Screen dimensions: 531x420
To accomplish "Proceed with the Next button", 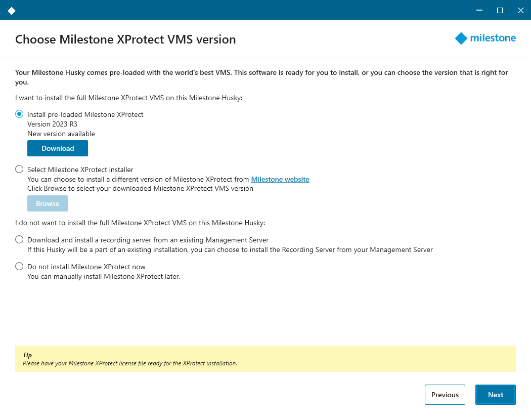I will pos(496,395).
